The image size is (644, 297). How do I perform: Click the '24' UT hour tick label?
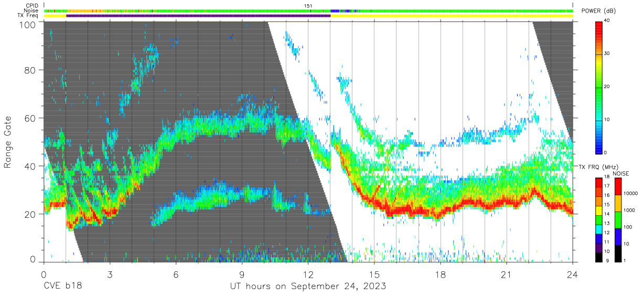point(573,274)
